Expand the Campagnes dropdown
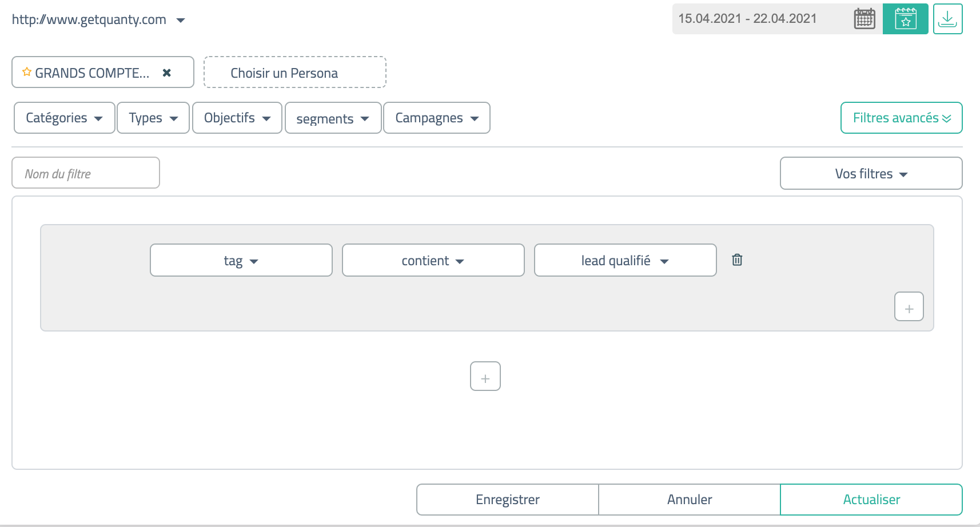980x527 pixels. click(x=437, y=118)
